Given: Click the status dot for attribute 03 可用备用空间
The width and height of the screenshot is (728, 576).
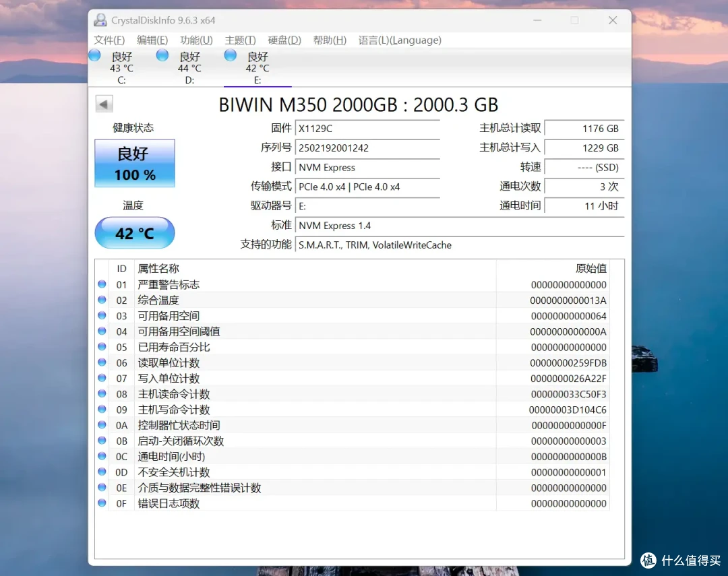Looking at the screenshot, I should tap(102, 315).
